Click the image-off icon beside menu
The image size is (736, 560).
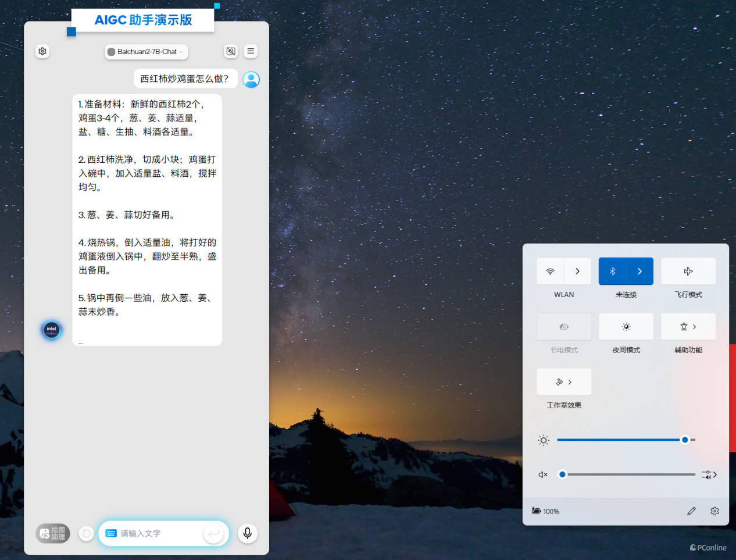pyautogui.click(x=231, y=51)
